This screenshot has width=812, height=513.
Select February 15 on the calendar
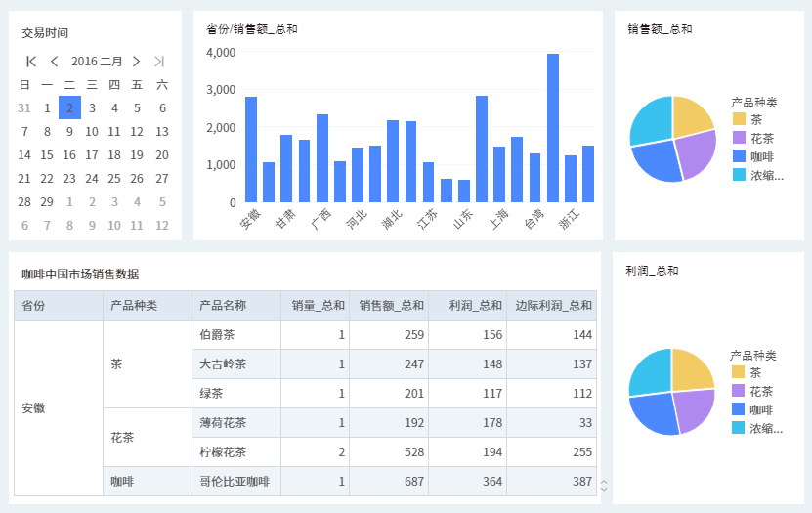point(47,154)
